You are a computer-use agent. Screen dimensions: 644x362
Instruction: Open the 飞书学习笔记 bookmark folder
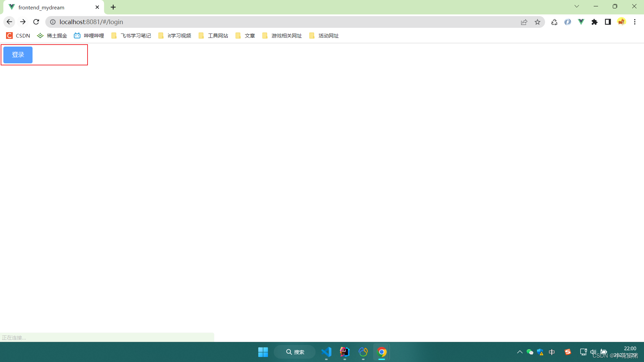pos(131,36)
